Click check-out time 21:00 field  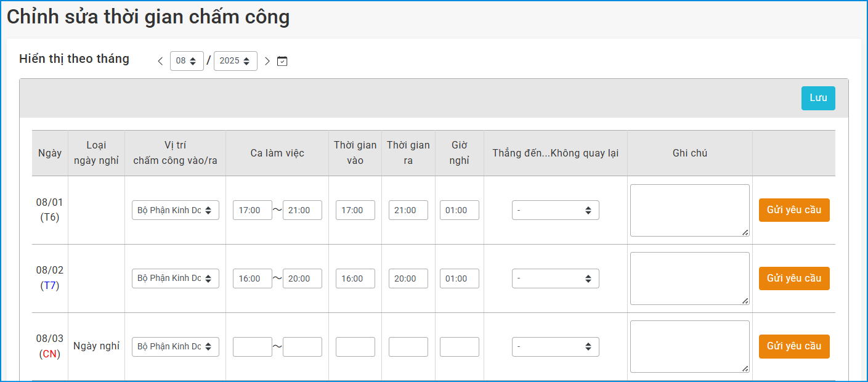408,210
